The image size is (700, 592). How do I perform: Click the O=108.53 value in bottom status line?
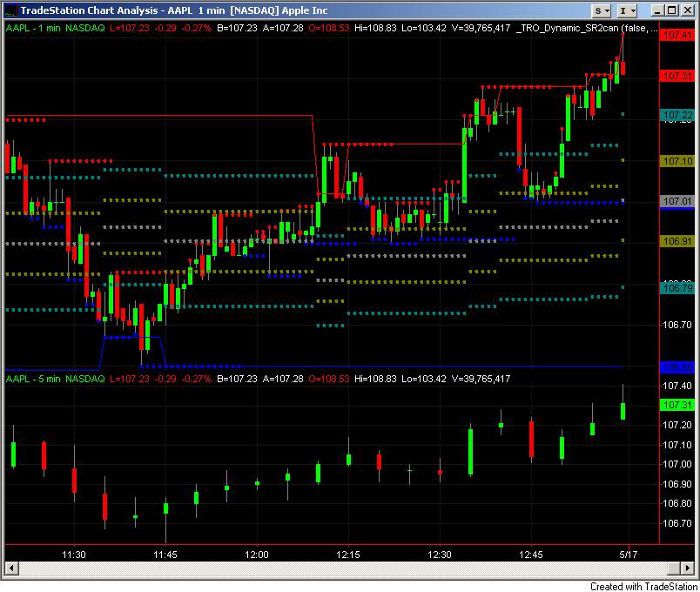[329, 379]
